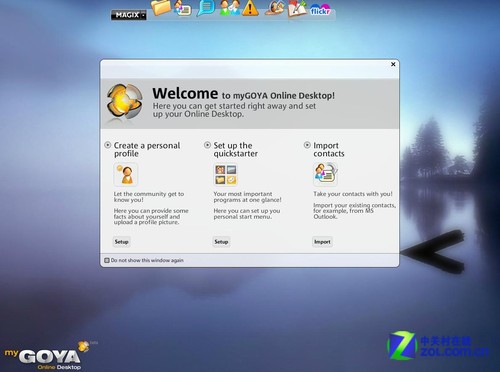Open the blue chat bubble icon
This screenshot has width=500, height=372.
[206, 8]
